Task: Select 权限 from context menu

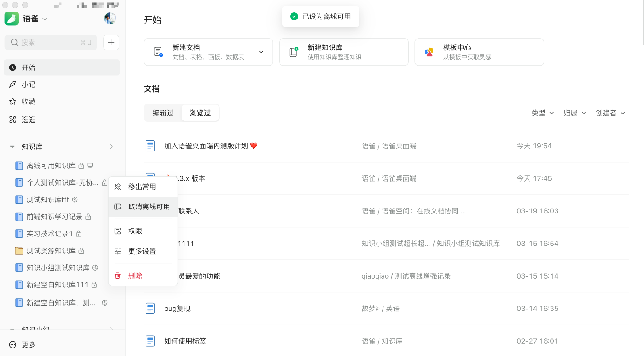Action: 143,231
